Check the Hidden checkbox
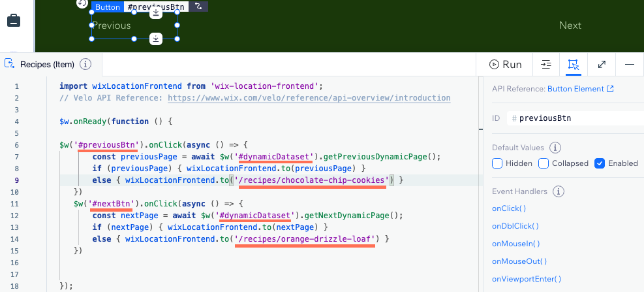This screenshot has height=292, width=644. point(497,163)
